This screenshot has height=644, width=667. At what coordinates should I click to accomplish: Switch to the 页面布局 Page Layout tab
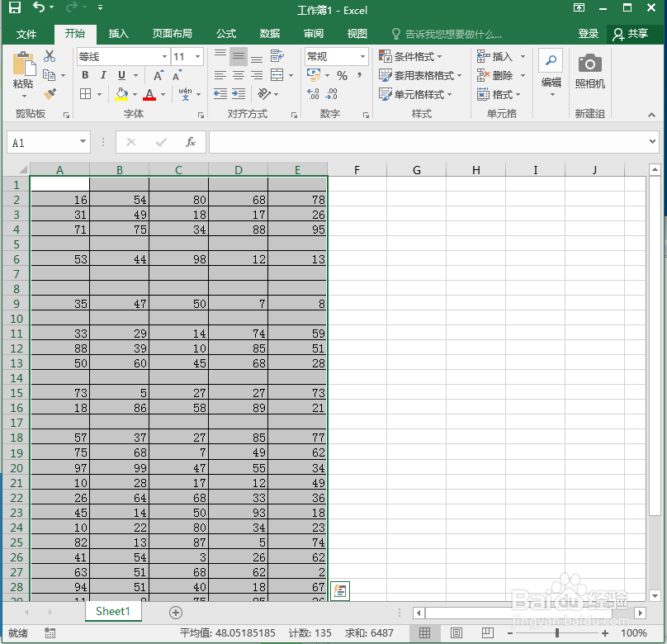173,34
